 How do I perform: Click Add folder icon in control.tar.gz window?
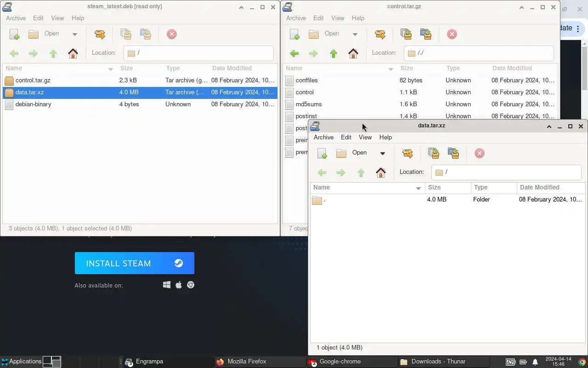[x=426, y=34]
